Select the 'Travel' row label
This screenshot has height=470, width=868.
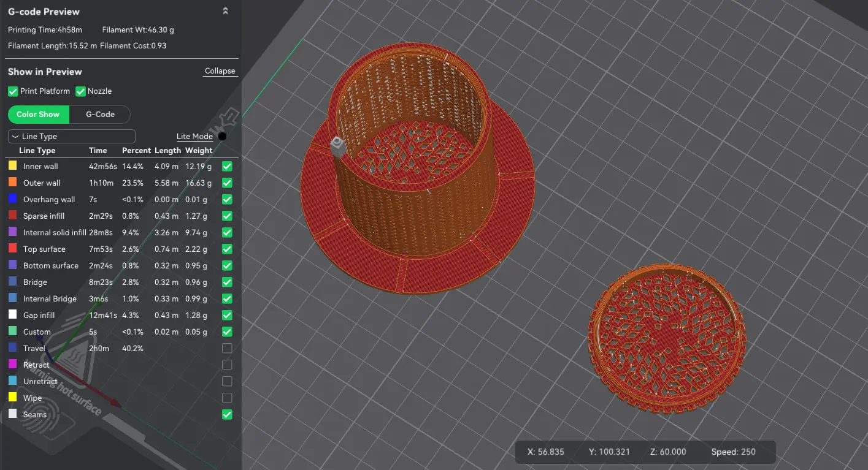click(x=34, y=349)
